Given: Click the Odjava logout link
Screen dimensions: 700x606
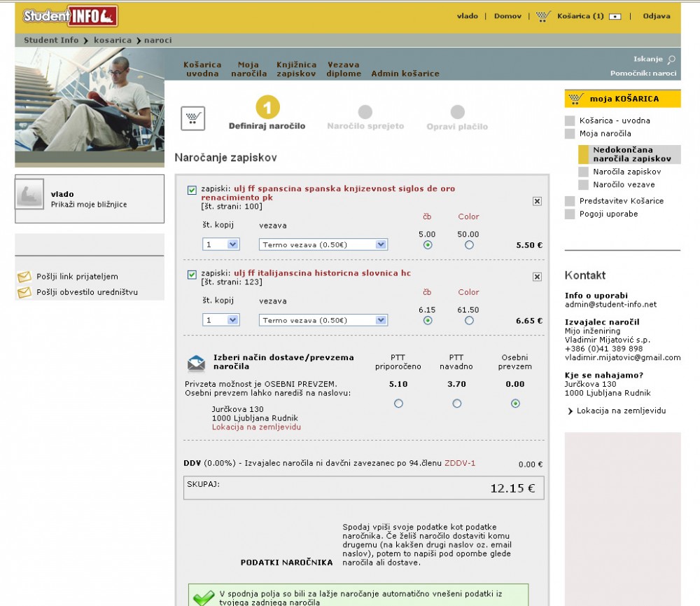Looking at the screenshot, I should point(656,16).
